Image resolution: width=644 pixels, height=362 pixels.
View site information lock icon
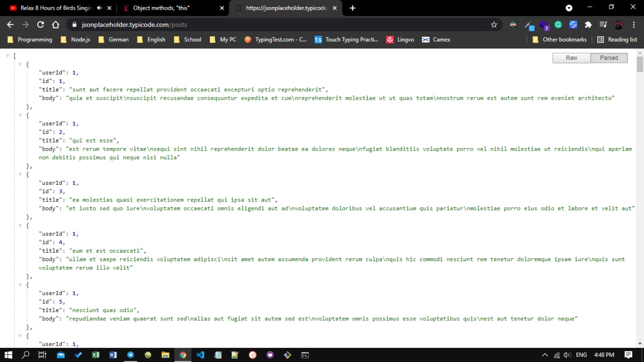tap(74, 25)
